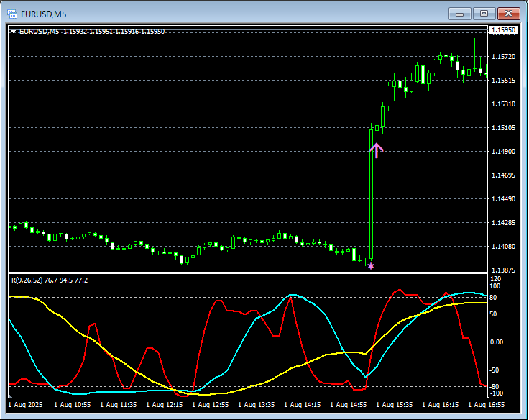The width and height of the screenshot is (529, 420).
Task: Click the large green breakout candle
Action: click(x=372, y=194)
